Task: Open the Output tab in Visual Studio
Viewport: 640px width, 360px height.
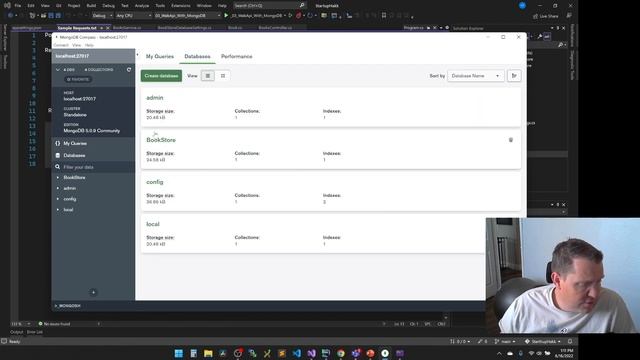Action: [17, 332]
